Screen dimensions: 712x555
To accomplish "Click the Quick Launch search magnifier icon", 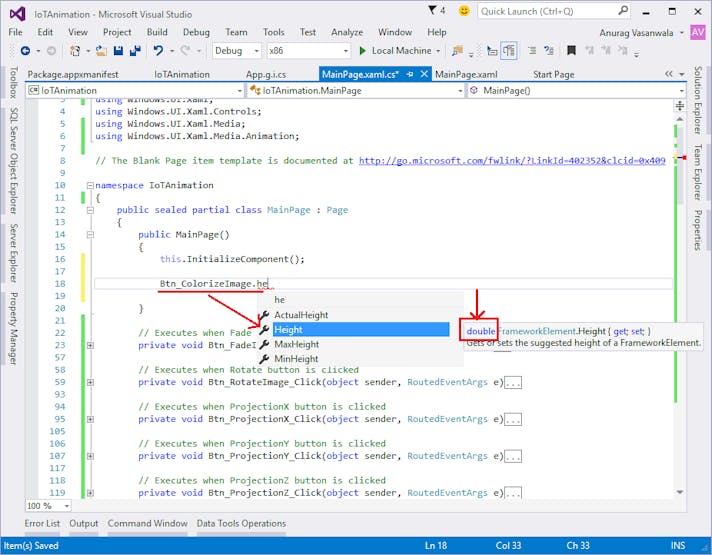I will [x=623, y=10].
